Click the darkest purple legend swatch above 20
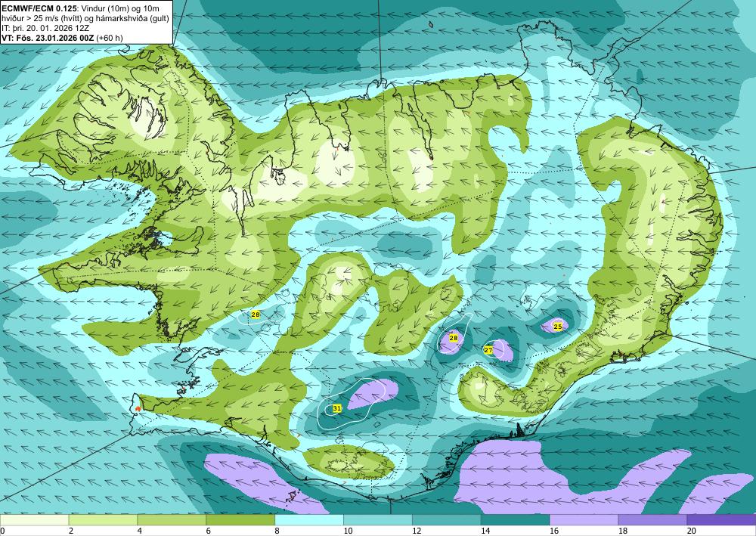Viewport: 756px width, 536px height. click(x=721, y=519)
